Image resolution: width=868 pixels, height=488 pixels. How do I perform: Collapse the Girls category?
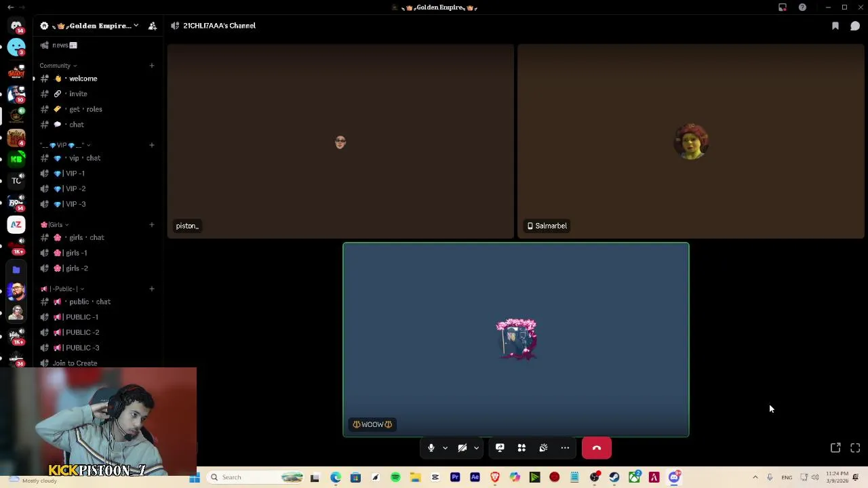click(x=54, y=224)
